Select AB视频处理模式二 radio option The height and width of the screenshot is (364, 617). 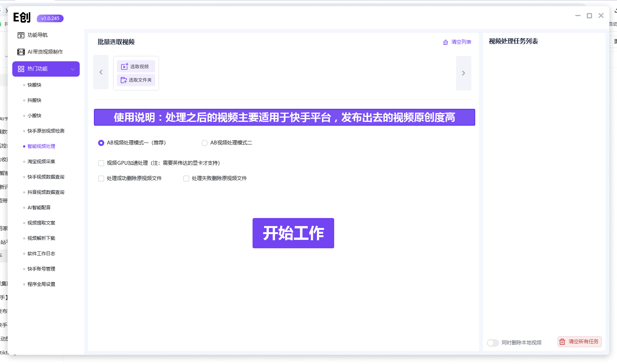coord(205,143)
